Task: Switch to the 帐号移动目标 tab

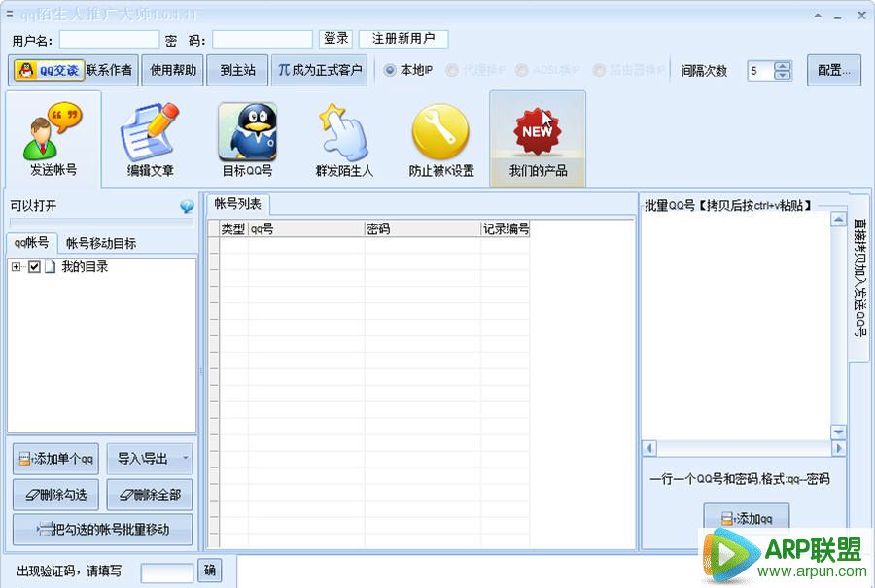Action: [x=101, y=243]
